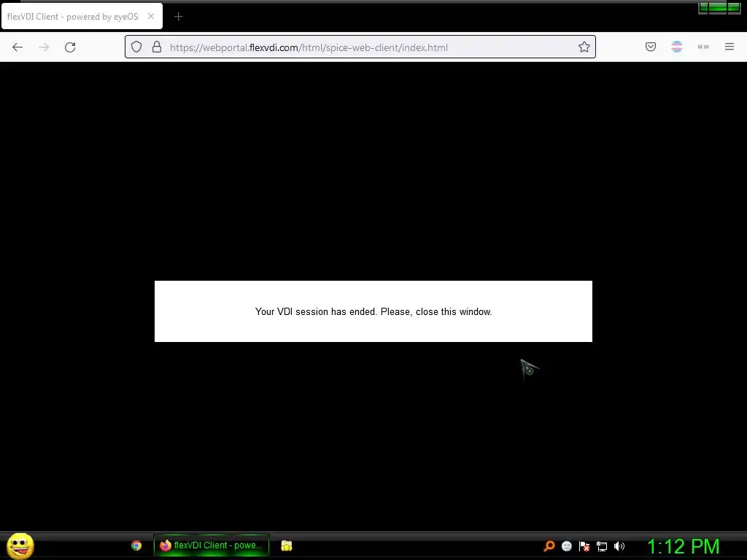This screenshot has height=560, width=747.
Task: Save the page to Pocket
Action: click(x=650, y=47)
